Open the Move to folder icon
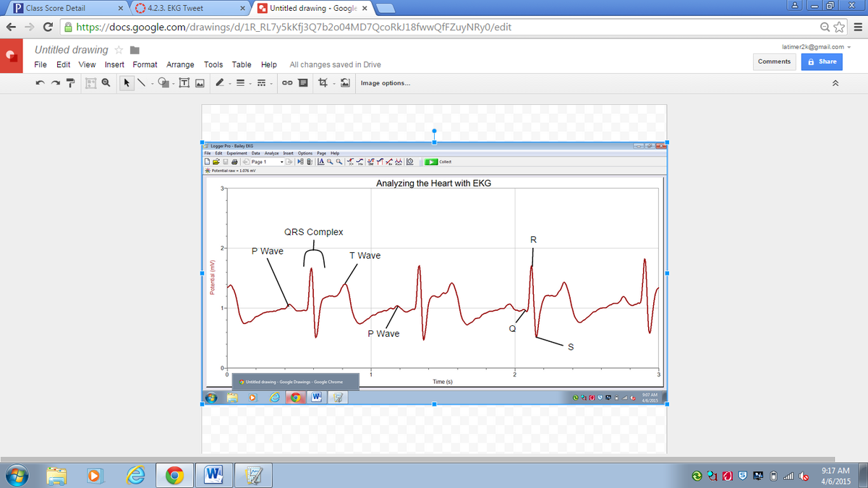 point(135,51)
